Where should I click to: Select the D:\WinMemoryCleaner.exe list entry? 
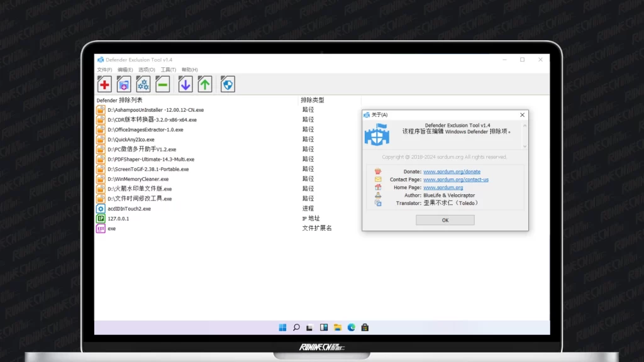point(138,179)
